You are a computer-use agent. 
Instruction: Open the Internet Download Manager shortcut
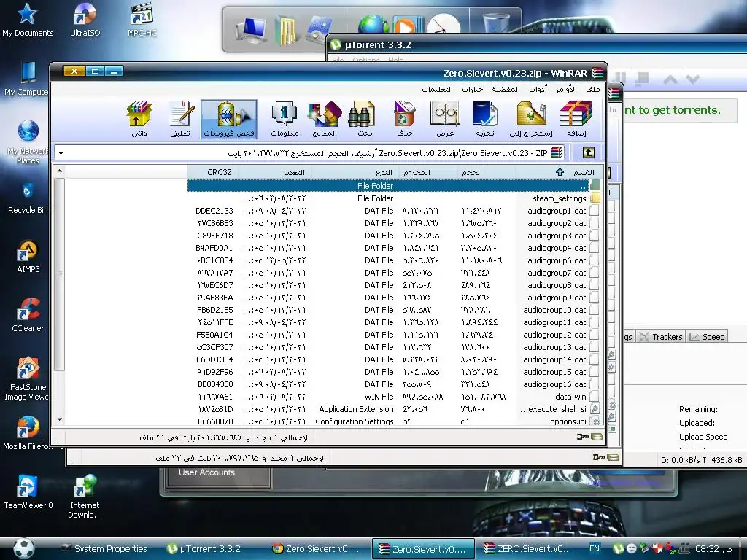85,497
